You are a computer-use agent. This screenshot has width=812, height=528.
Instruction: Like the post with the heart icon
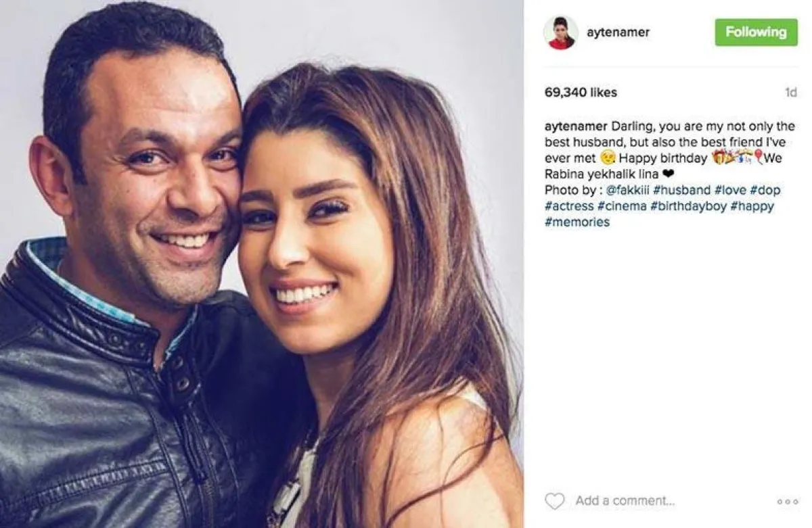point(554,501)
